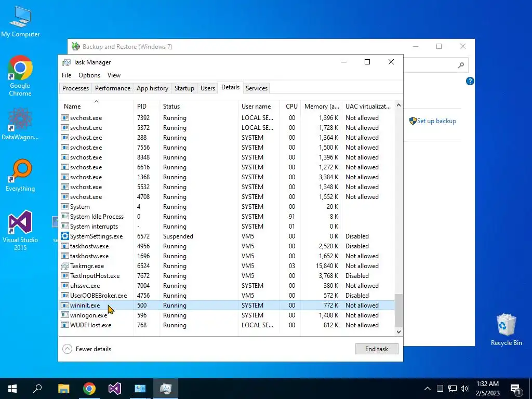This screenshot has height=399, width=532.
Task: Click the process list scrollbar thumb
Action: click(398, 311)
